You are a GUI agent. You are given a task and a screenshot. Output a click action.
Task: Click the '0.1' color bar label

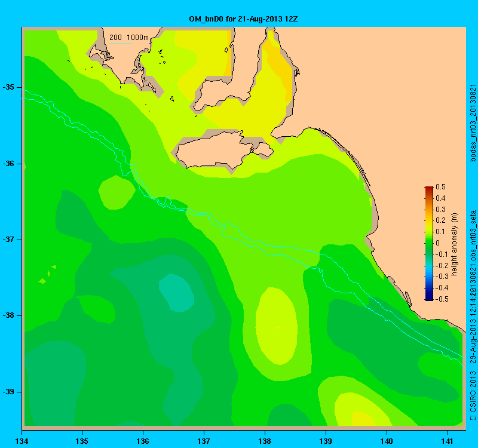click(440, 232)
